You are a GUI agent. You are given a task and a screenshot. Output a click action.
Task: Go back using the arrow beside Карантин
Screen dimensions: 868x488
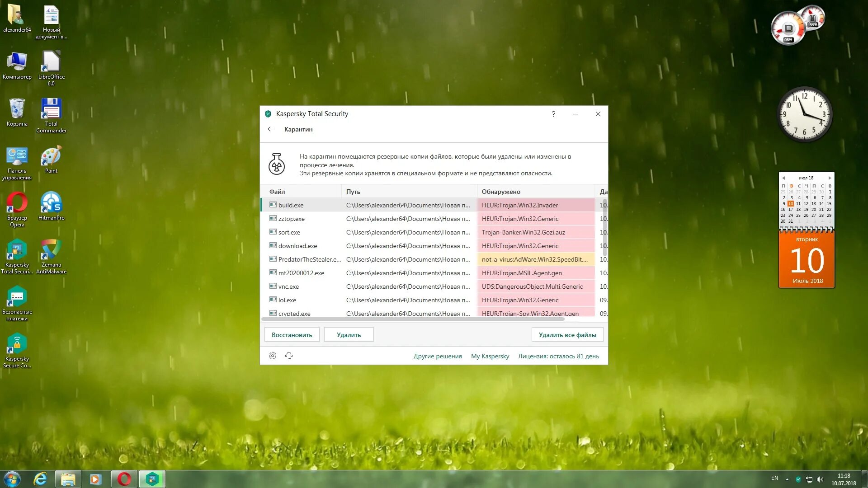tap(271, 129)
